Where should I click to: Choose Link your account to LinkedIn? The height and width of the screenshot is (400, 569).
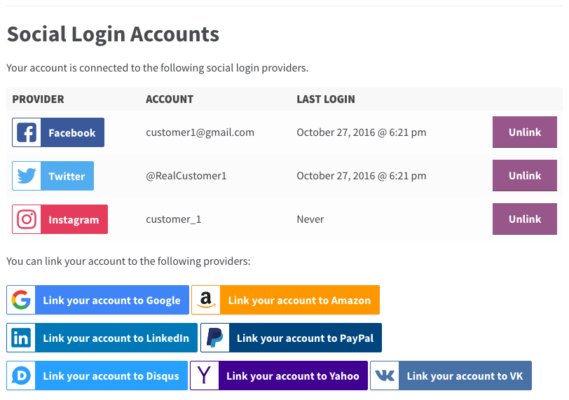[102, 338]
